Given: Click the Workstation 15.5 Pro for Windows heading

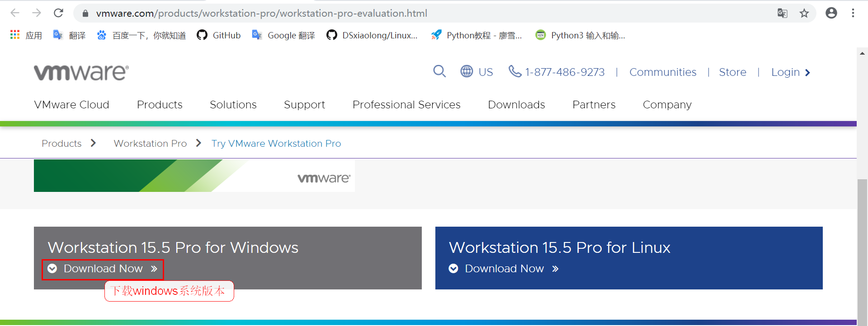Looking at the screenshot, I should coord(173,247).
